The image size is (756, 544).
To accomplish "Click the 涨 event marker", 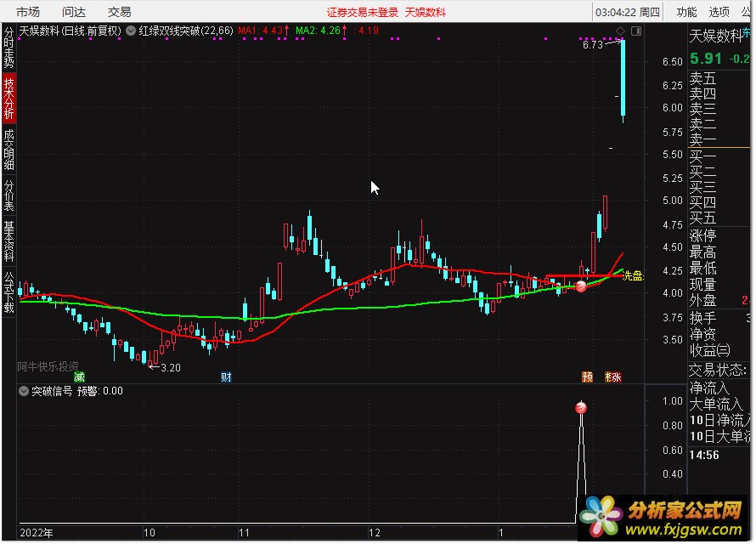I will click(x=616, y=377).
